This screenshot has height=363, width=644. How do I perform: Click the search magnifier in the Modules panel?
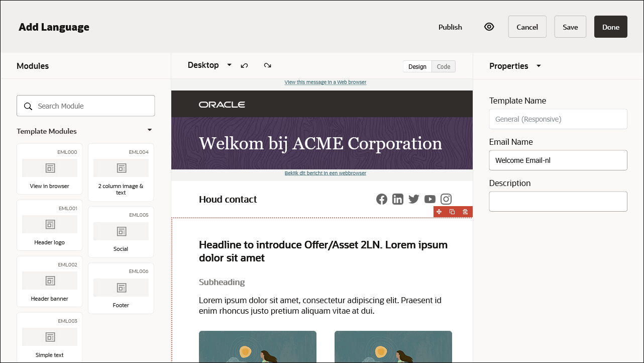point(28,106)
